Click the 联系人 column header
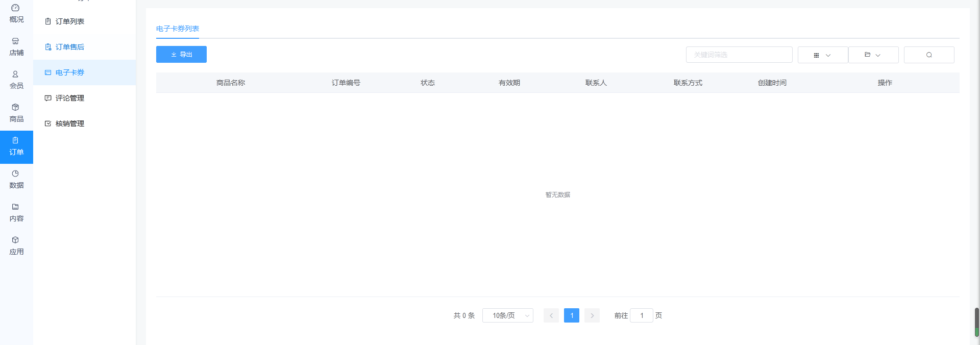Screen dimensions: 980x345 coord(596,83)
